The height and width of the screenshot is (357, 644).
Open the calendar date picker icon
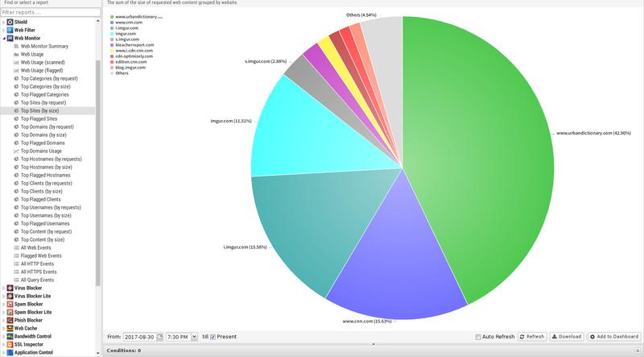(159, 336)
